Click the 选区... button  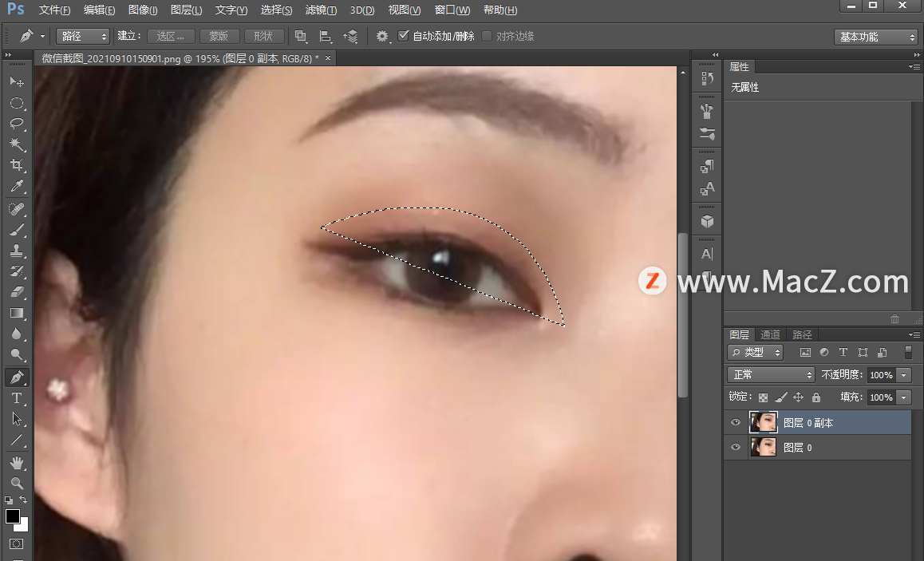click(171, 37)
